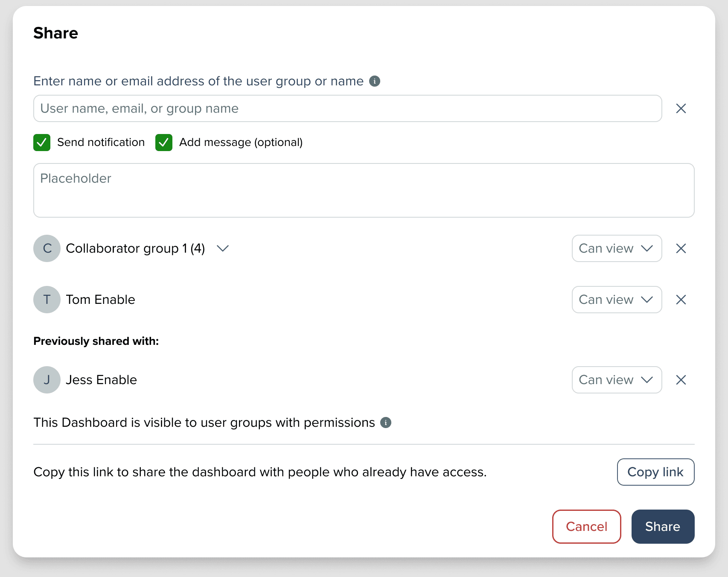Click Tom Enable's T avatar
Image resolution: width=728 pixels, height=577 pixels.
[x=47, y=300]
